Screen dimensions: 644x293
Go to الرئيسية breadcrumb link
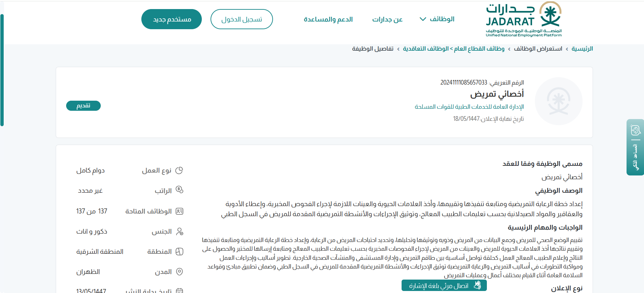tap(582, 49)
